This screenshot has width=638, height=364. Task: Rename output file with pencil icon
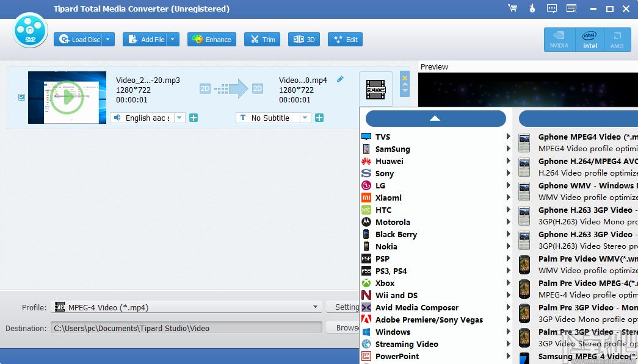pyautogui.click(x=340, y=79)
